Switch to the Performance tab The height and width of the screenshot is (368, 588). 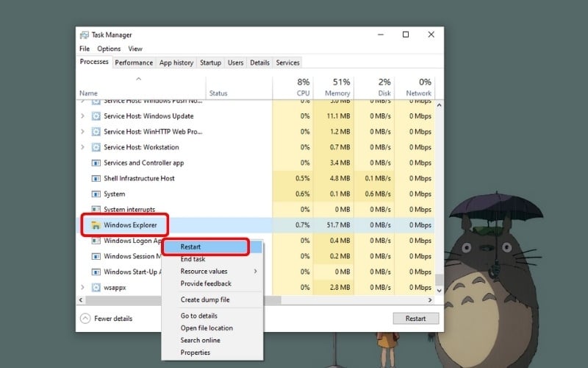point(134,63)
